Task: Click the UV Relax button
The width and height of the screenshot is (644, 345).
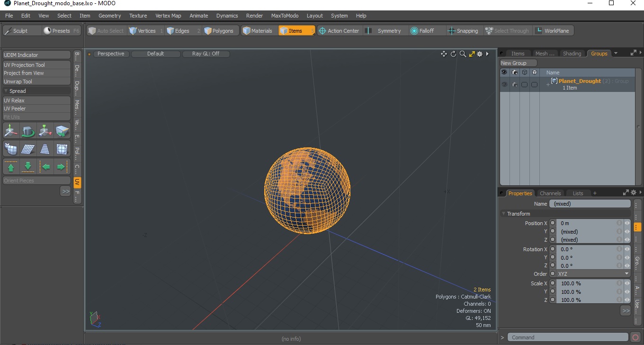Action: (36, 100)
